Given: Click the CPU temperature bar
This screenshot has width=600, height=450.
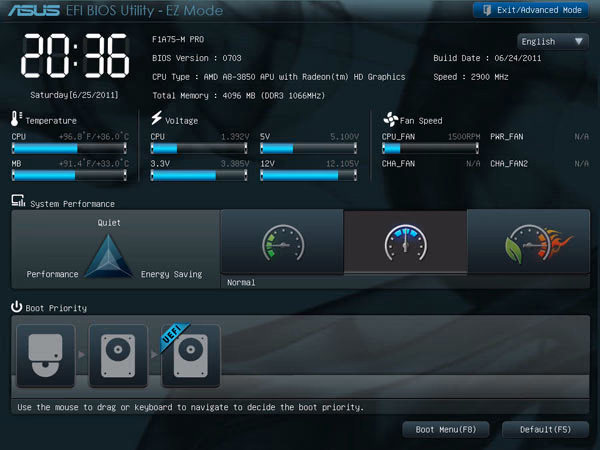Looking at the screenshot, I should [x=69, y=148].
